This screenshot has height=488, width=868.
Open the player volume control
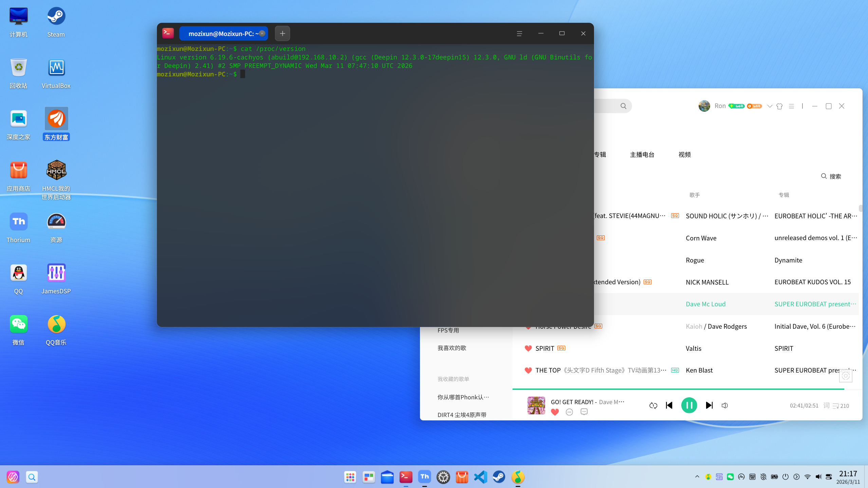pos(724,405)
